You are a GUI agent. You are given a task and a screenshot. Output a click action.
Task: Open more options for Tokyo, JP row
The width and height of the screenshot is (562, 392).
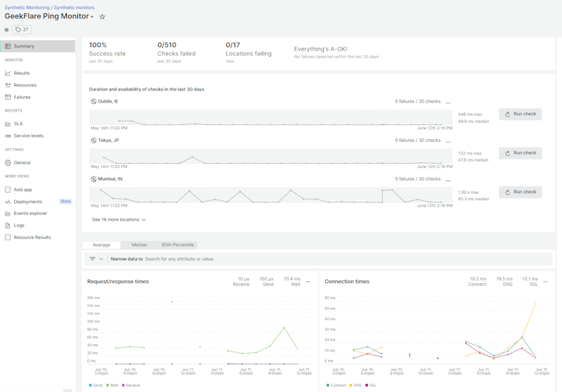pos(448,141)
